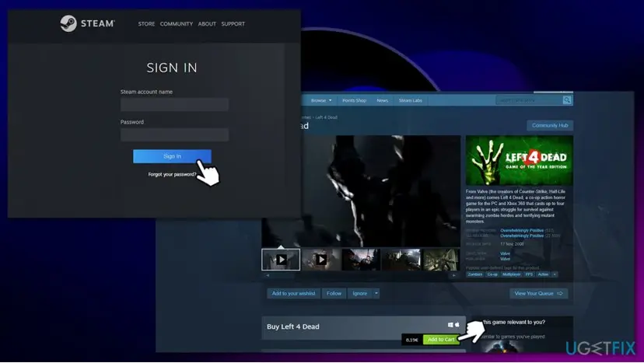Image resolution: width=644 pixels, height=363 pixels.
Task: Click View Your Queue button
Action: tap(539, 293)
